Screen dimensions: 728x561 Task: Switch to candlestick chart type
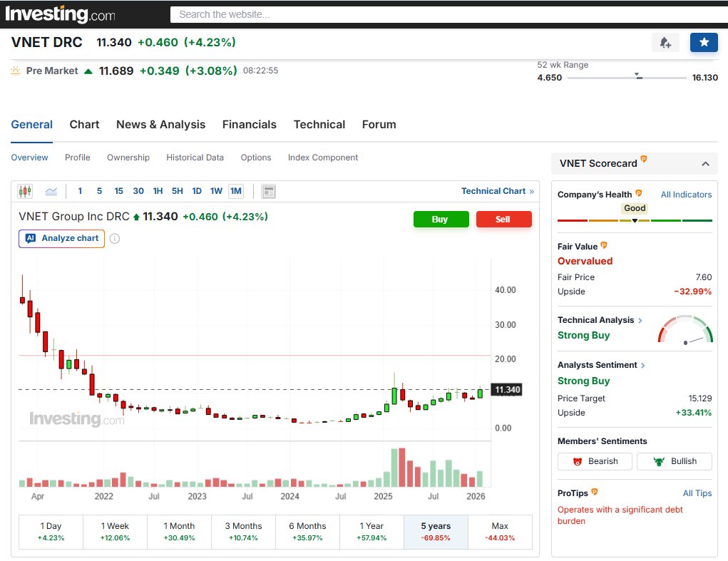pos(25,191)
